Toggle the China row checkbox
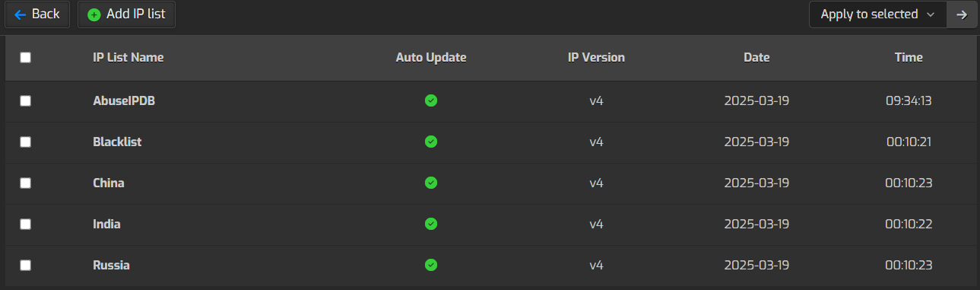Viewport: 980px width, 290px height. pyautogui.click(x=25, y=183)
